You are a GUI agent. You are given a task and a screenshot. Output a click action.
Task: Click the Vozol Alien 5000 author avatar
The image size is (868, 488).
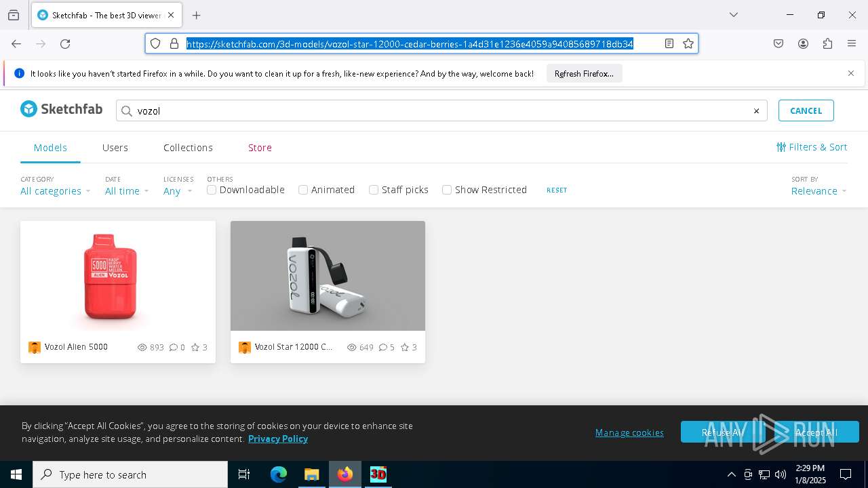(x=35, y=348)
